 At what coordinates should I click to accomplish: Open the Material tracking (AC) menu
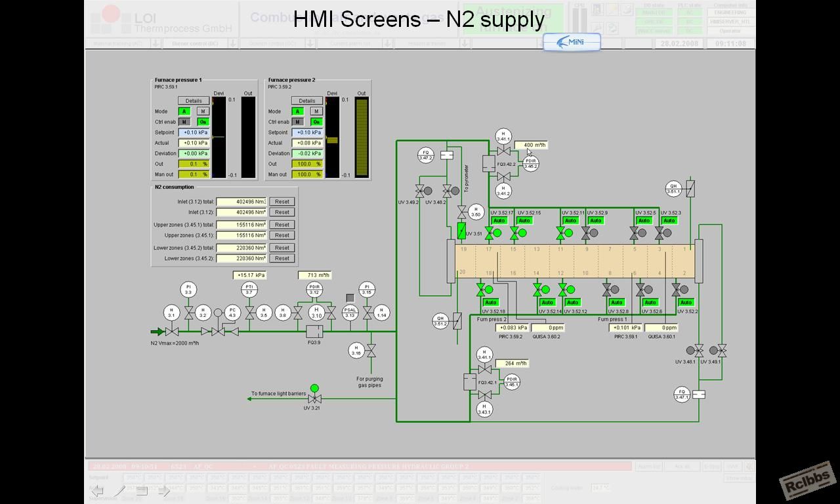click(x=118, y=43)
